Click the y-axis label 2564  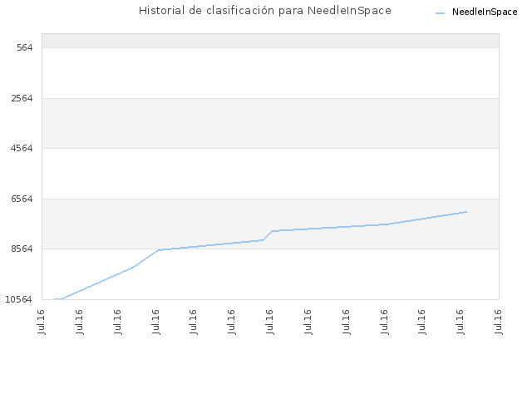pyautogui.click(x=22, y=98)
